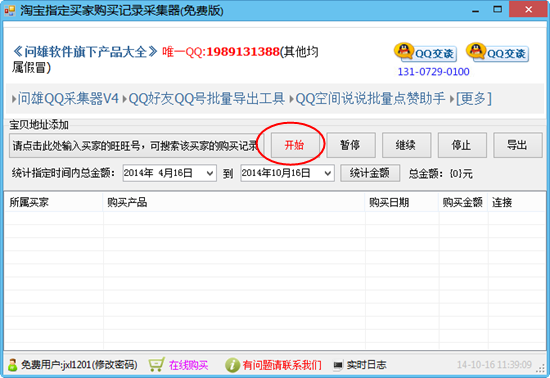Open the QQ空间说说批量点赞助手 link

(370, 99)
